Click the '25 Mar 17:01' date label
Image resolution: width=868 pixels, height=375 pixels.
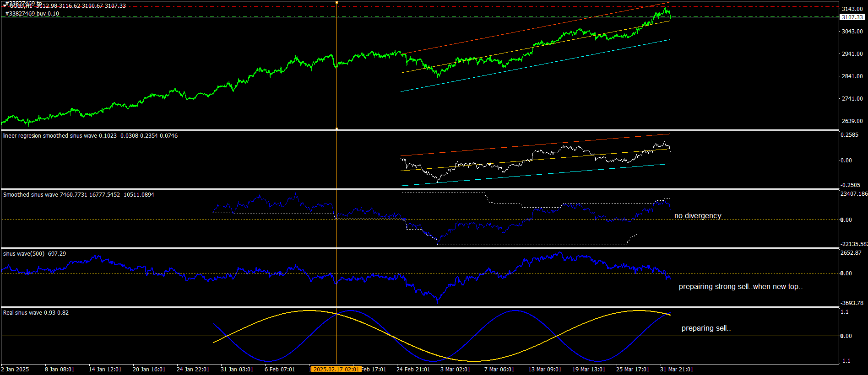pyautogui.click(x=633, y=370)
